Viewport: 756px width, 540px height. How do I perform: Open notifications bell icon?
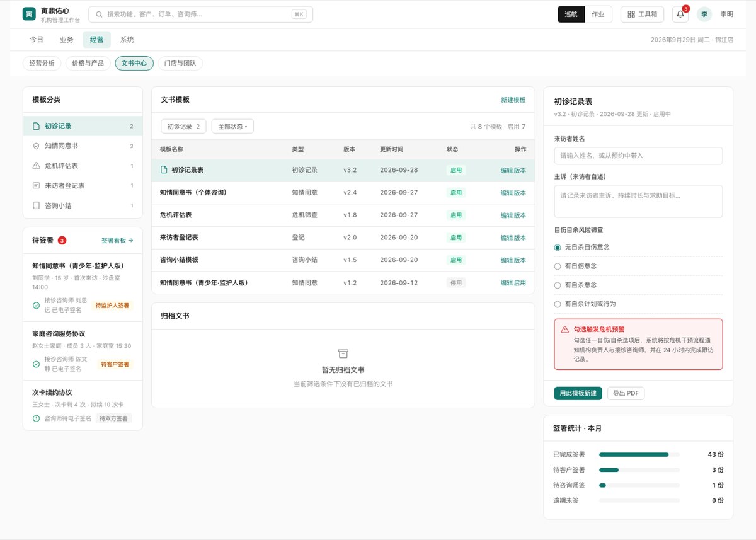[x=680, y=14]
